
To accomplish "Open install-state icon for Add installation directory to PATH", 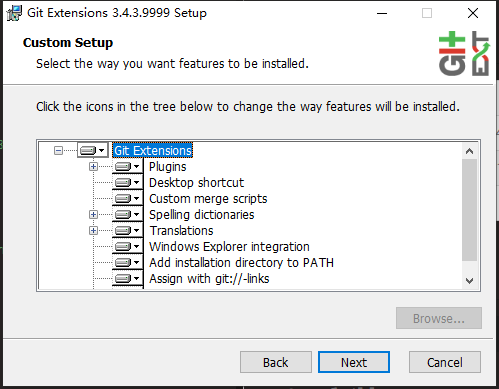I will [x=127, y=262].
